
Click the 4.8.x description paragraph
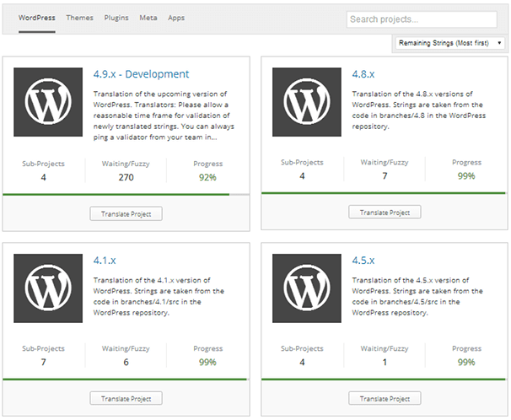(x=419, y=110)
